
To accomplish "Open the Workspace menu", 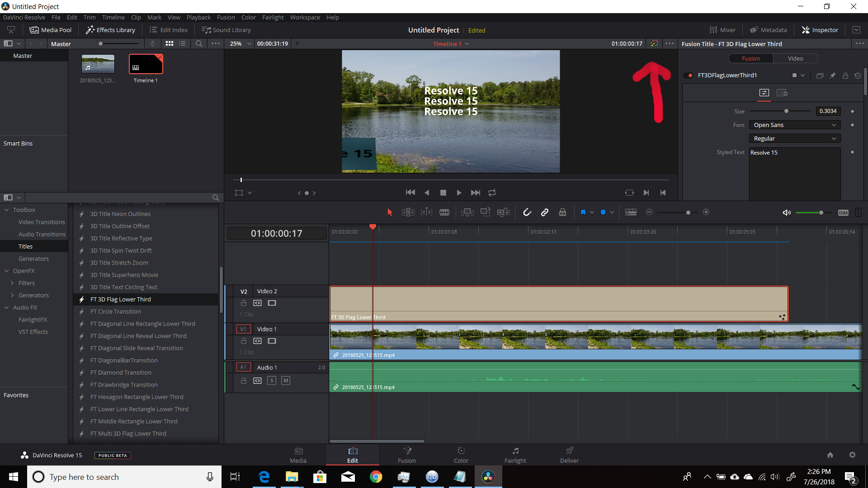I will [305, 17].
